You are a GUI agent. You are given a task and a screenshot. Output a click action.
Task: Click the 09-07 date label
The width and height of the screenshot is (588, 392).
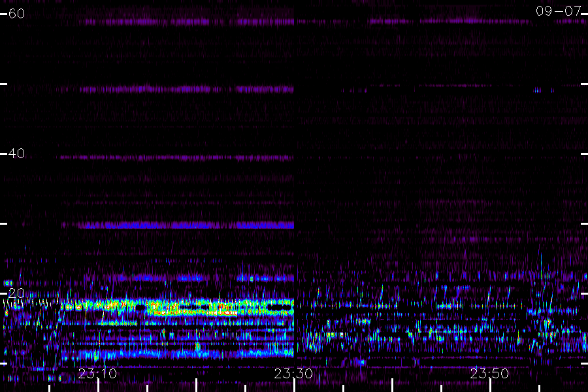coord(559,11)
